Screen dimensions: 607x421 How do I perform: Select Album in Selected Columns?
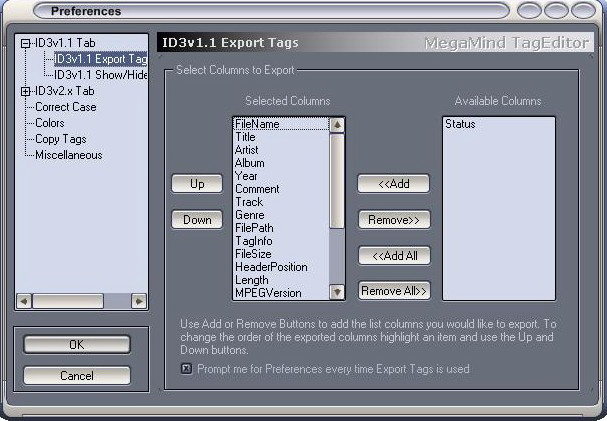click(281, 163)
